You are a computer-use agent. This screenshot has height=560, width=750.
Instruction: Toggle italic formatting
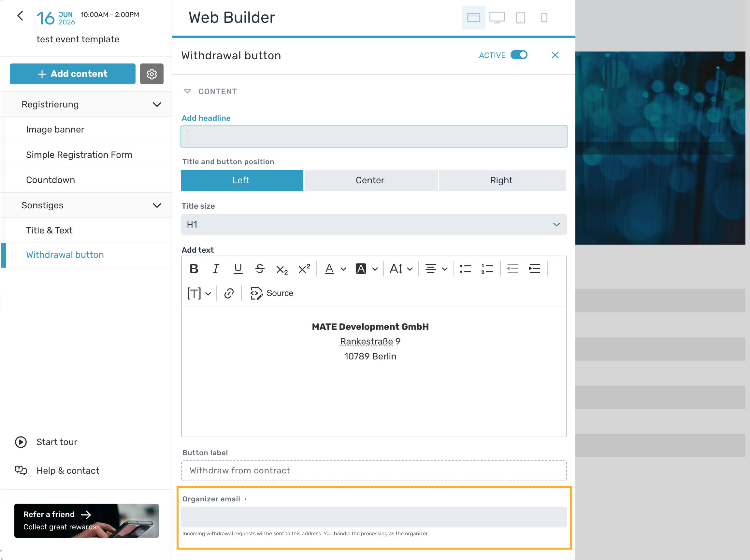point(216,269)
